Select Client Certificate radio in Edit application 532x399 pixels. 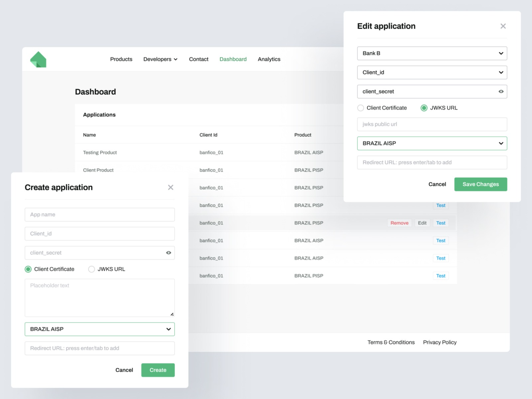pyautogui.click(x=361, y=108)
